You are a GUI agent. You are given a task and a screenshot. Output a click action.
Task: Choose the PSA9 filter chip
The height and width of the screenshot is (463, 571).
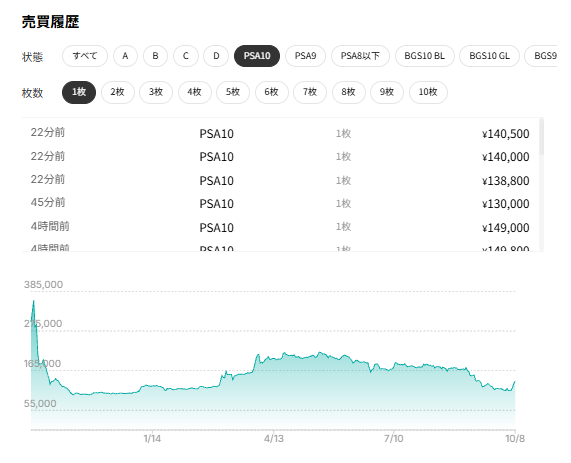(x=305, y=56)
